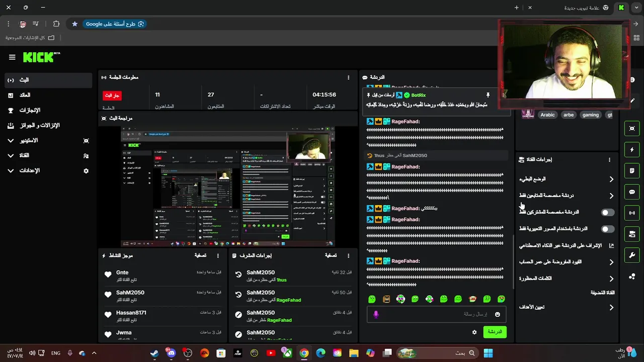This screenshot has width=644, height=362.
Task: Click the green 1hus name in moderator actions
Action: click(281, 280)
